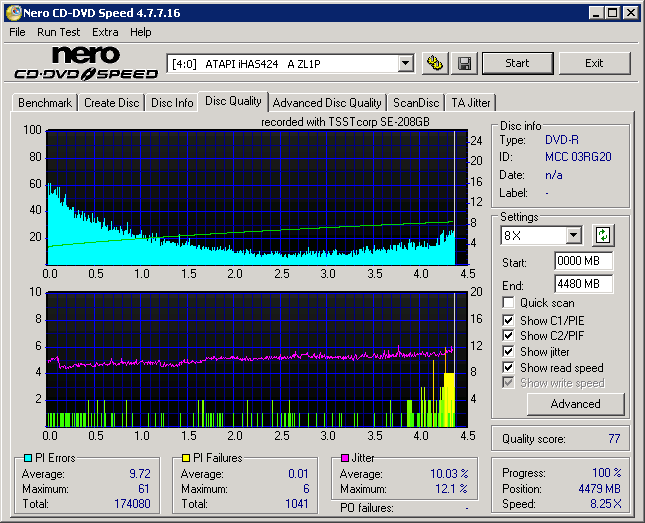
Task: Click the save floppy disk icon
Action: [464, 63]
